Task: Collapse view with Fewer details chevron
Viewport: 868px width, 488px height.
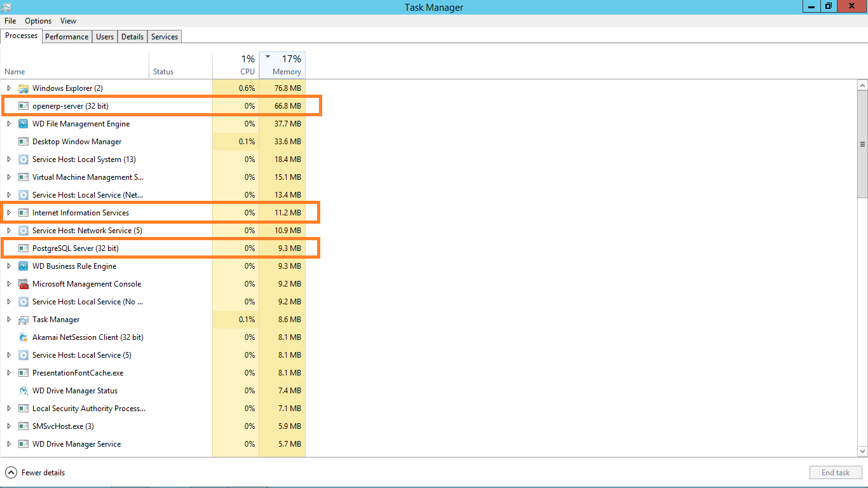Action: click(11, 473)
